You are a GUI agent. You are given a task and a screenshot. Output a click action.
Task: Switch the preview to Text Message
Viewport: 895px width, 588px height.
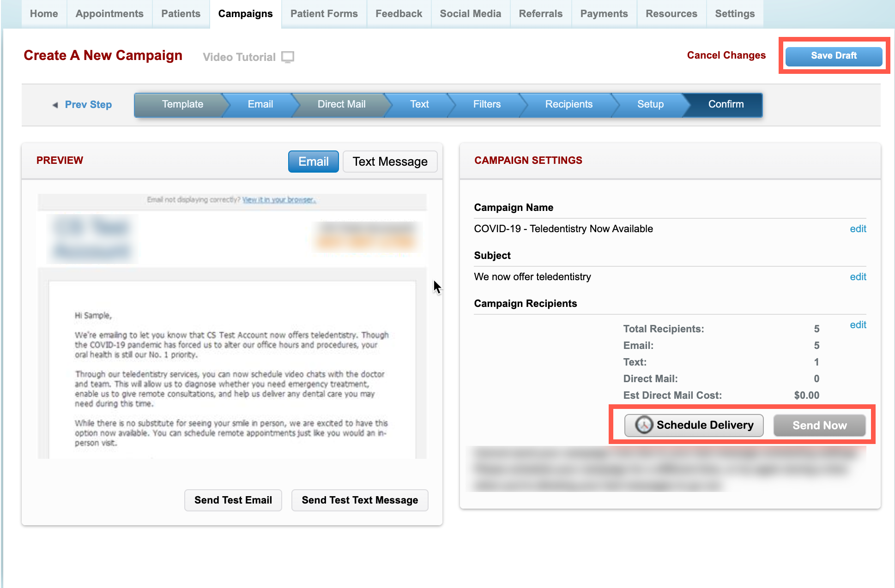pyautogui.click(x=390, y=161)
